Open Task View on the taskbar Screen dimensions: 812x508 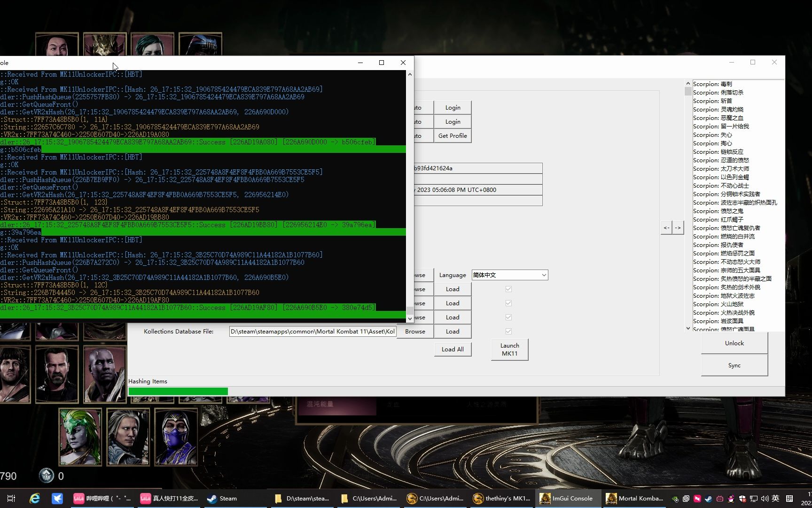point(11,499)
